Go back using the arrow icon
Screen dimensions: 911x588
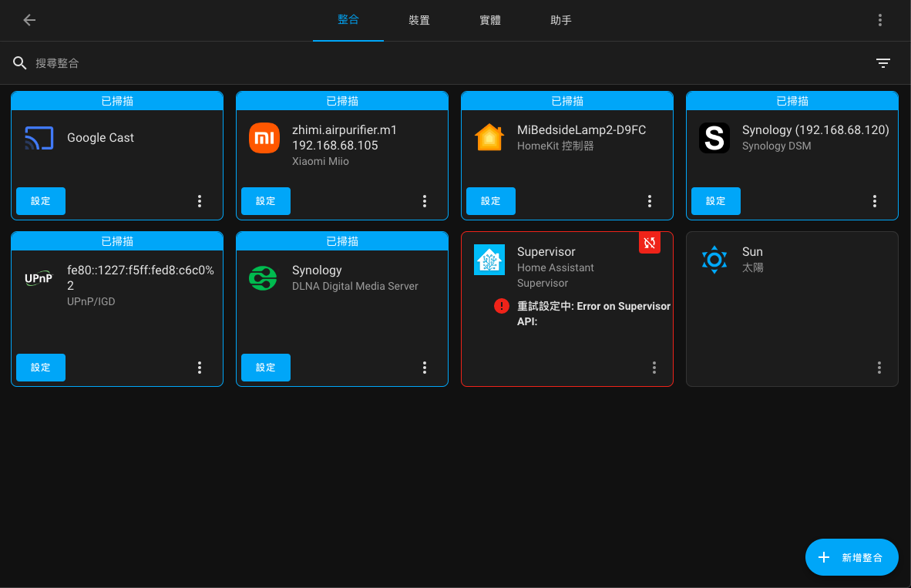[x=29, y=20]
